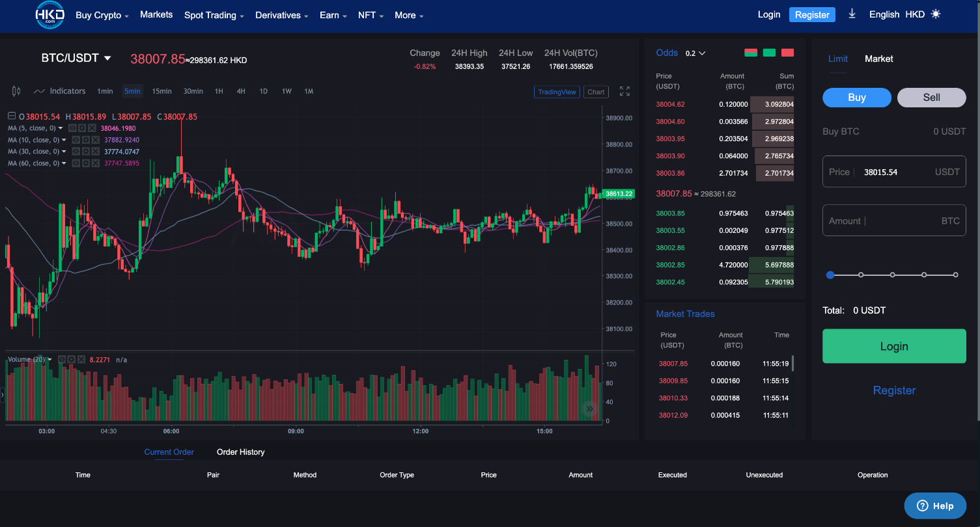980x527 pixels.
Task: Click the scroll-to-latest double arrow on chart
Action: point(590,409)
